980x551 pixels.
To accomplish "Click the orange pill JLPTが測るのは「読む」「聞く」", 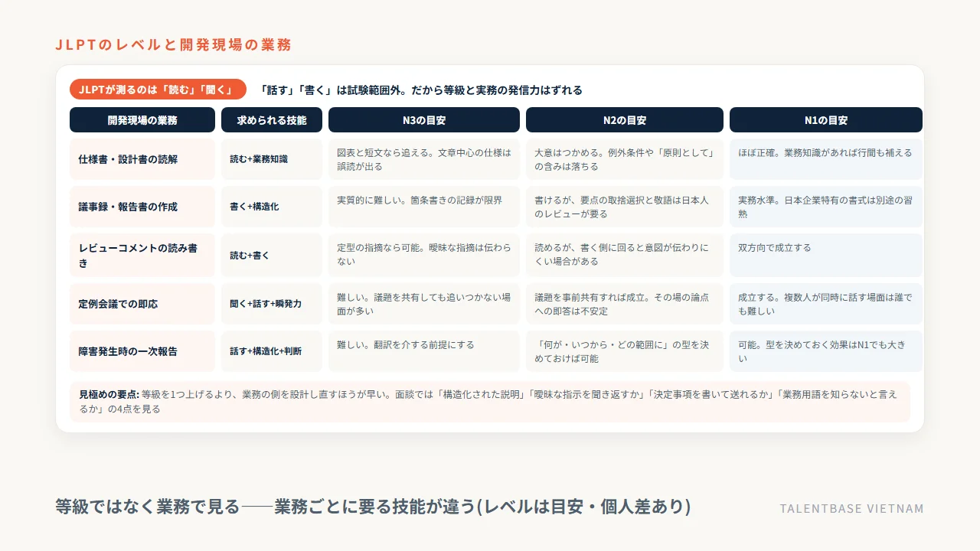I will pyautogui.click(x=158, y=90).
